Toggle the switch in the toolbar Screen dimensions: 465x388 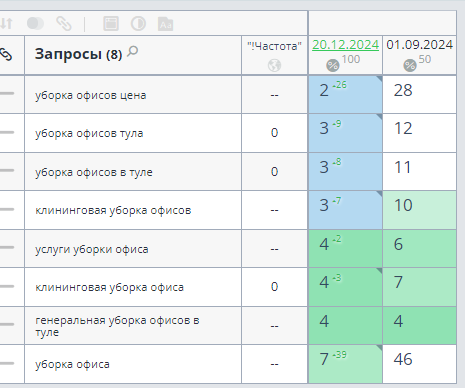[35, 24]
